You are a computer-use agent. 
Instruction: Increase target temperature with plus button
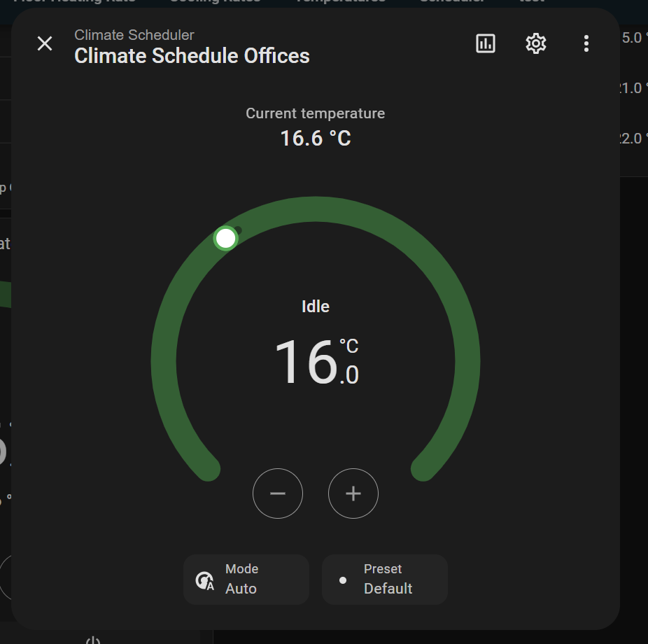pos(353,493)
